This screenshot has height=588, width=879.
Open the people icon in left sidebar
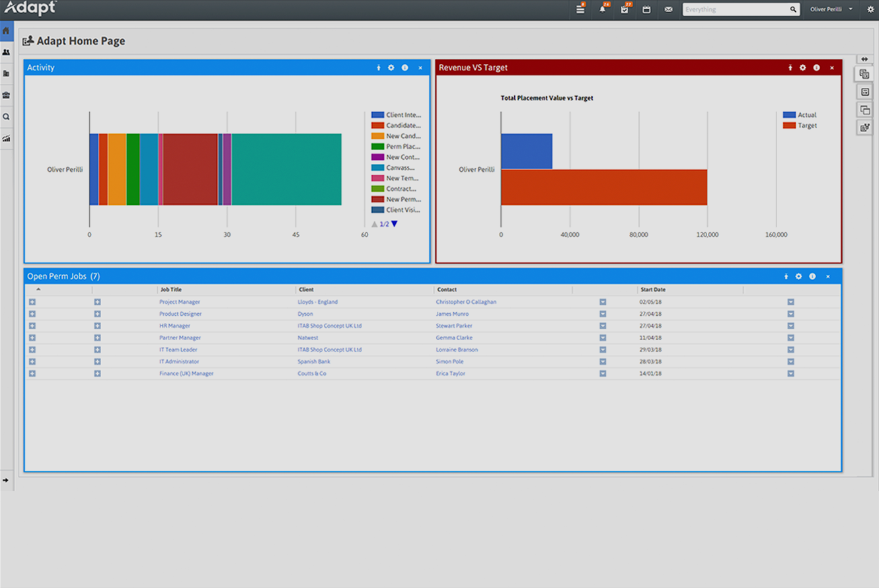pos(7,52)
